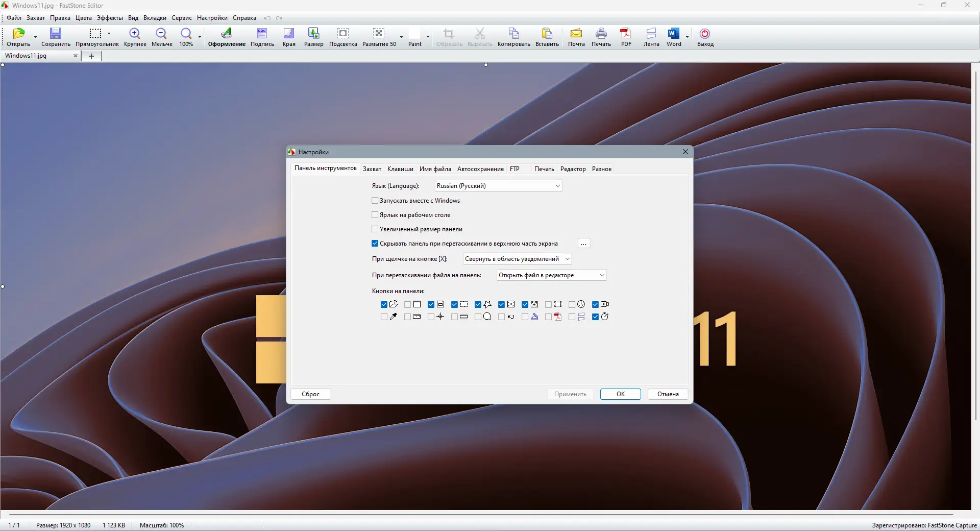Screen dimensions: 980x531
Task: Click the Печать printer icon
Action: pos(601,37)
